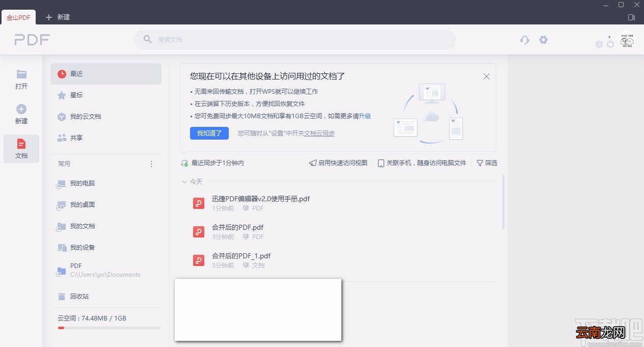644x347 pixels.
Task: Open the 打开 folder sidebar button
Action: 21,79
